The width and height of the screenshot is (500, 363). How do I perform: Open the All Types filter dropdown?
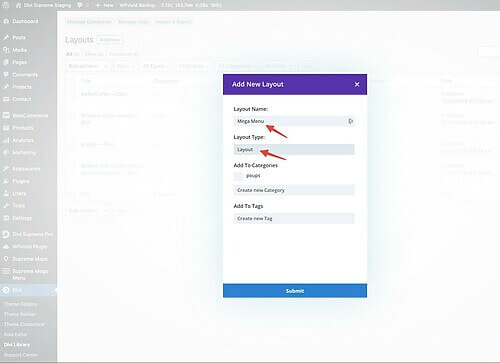(x=156, y=66)
